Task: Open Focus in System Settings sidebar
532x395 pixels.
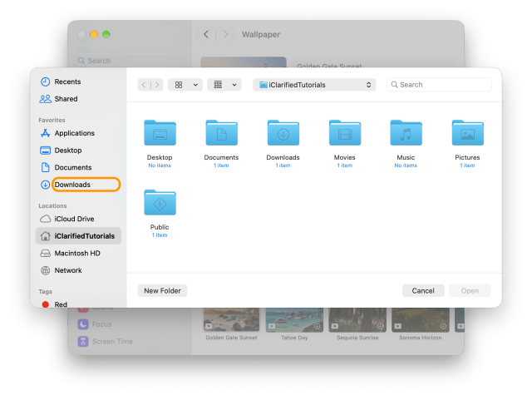Action: pyautogui.click(x=95, y=324)
